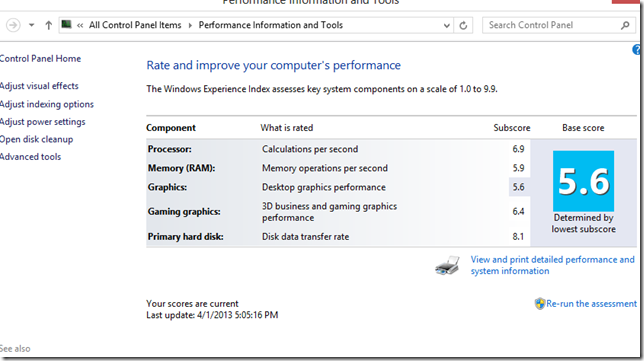Open help via the blue question icon
The image size is (644, 361).
pyautogui.click(x=637, y=50)
